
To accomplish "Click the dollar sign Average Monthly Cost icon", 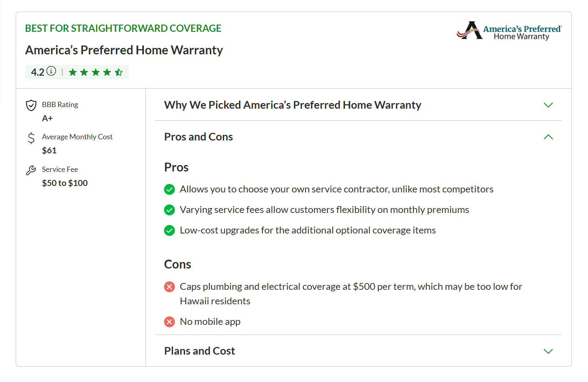I will click(x=31, y=138).
